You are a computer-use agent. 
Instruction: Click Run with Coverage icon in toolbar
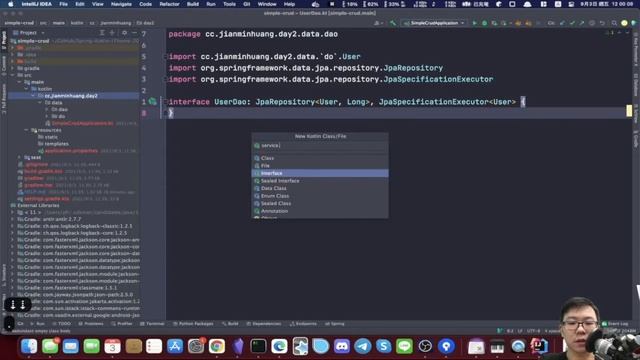494,23
